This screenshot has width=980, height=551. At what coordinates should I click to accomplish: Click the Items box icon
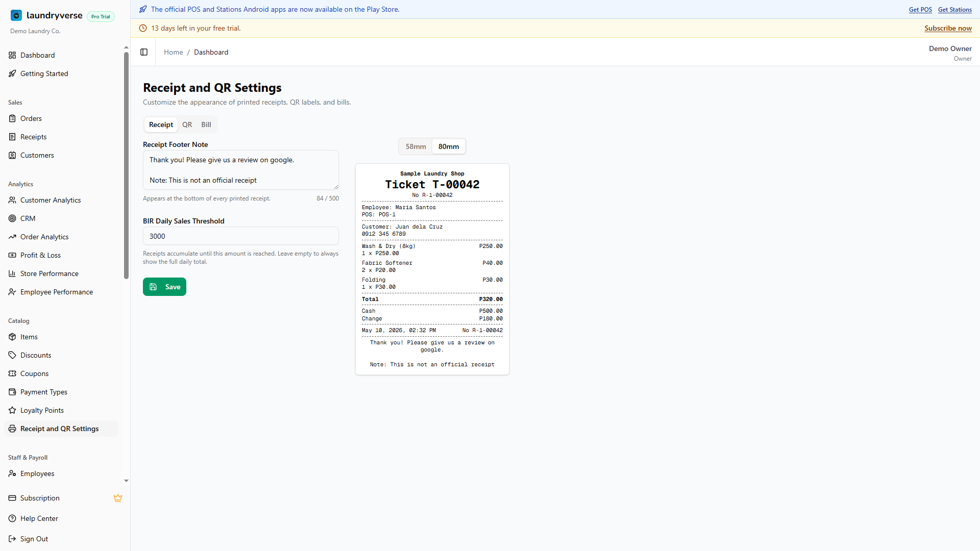point(12,337)
